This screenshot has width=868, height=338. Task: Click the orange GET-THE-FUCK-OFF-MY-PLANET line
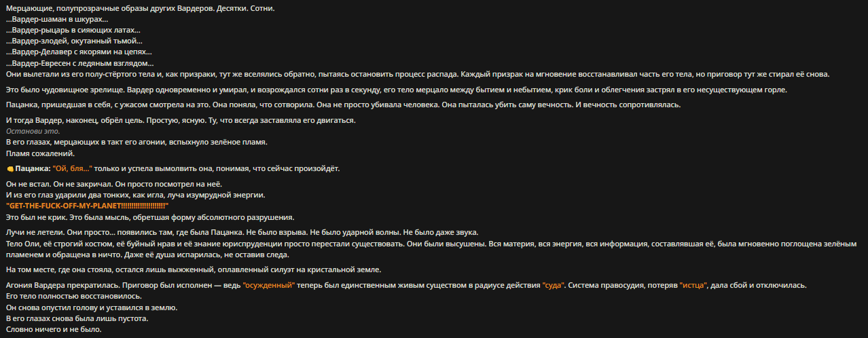[87, 206]
